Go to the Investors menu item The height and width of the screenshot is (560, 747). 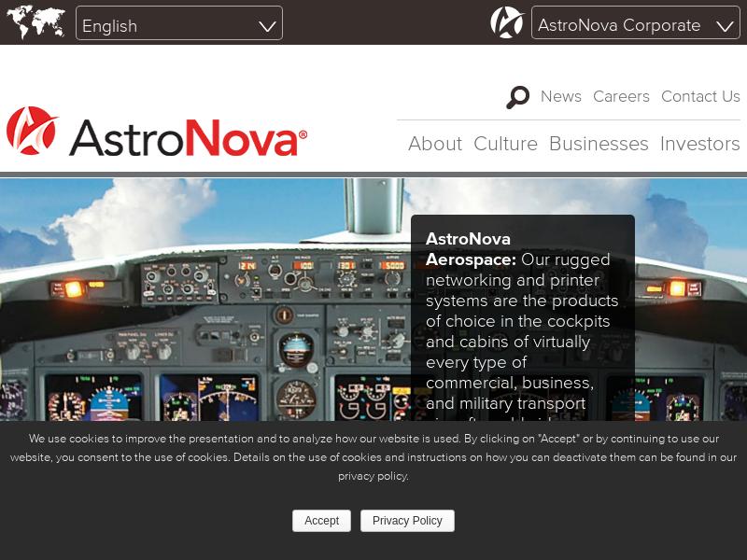coord(699,144)
